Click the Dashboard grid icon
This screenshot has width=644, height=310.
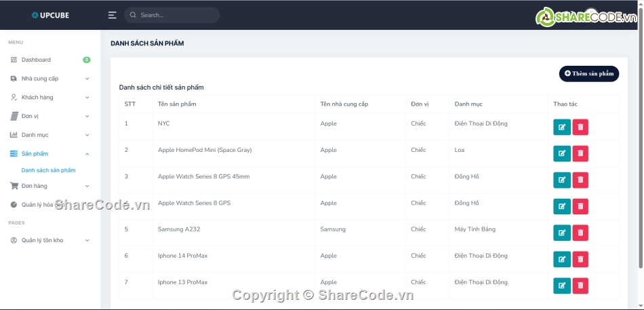(14, 60)
